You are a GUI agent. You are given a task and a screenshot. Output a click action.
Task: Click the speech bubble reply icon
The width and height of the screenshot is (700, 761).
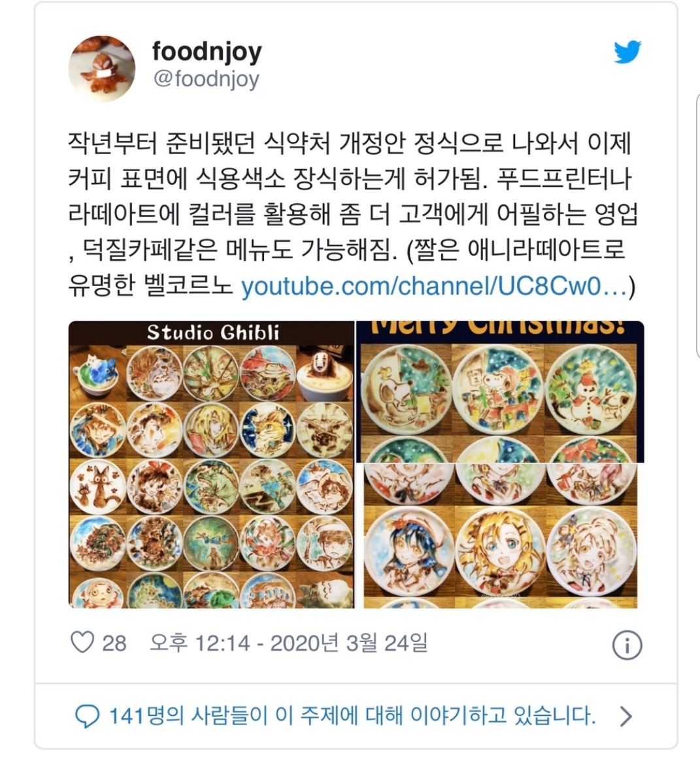tap(88, 717)
